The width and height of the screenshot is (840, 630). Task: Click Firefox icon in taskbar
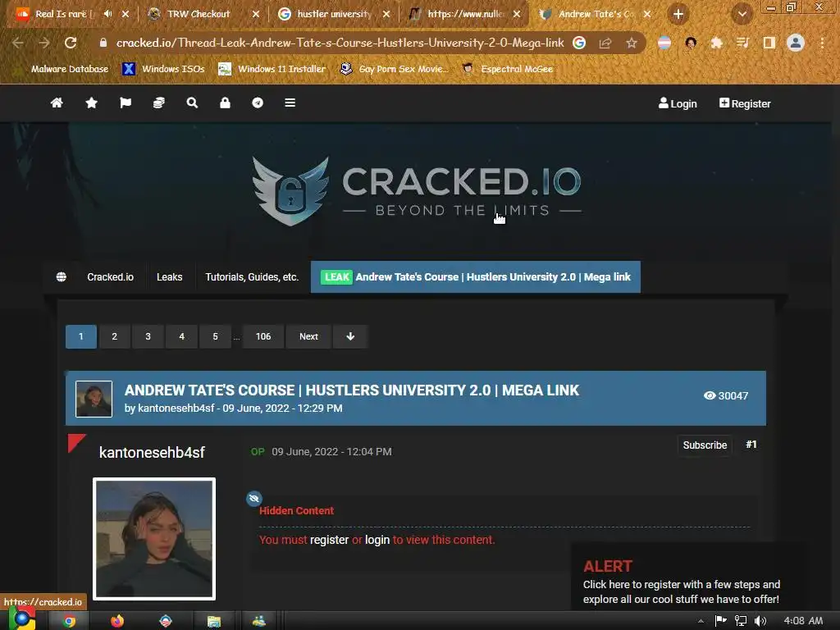[x=117, y=621]
